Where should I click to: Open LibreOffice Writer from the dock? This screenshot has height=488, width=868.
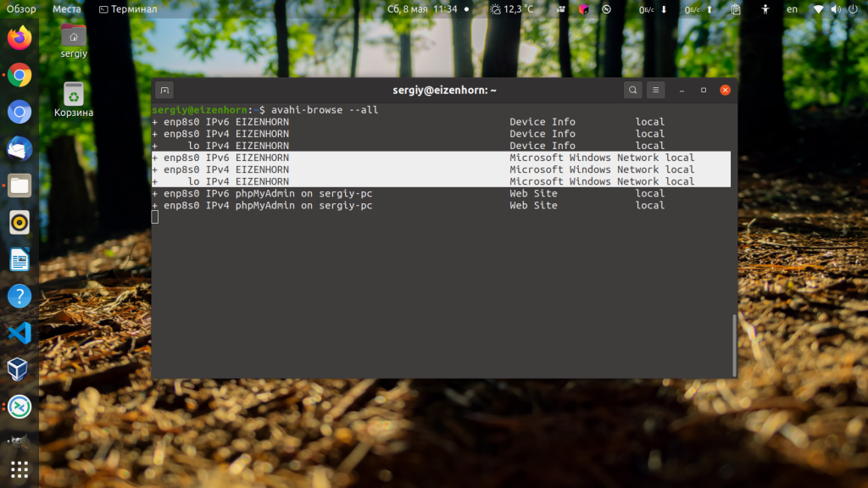[x=19, y=259]
